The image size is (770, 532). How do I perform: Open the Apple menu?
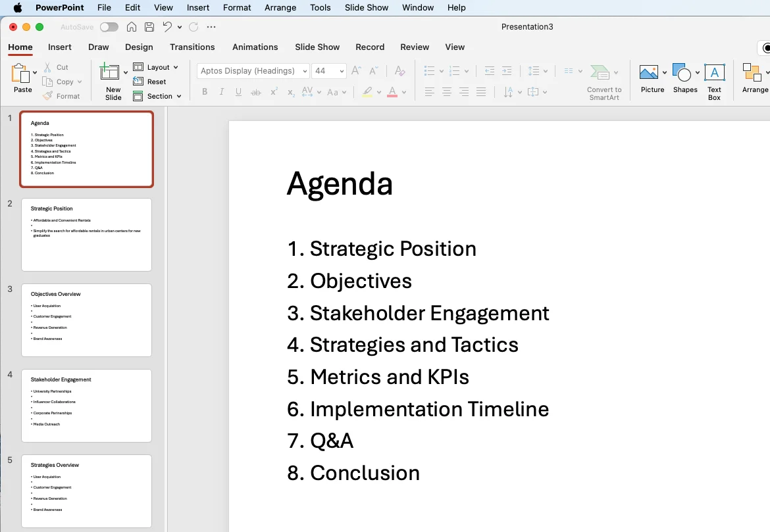pyautogui.click(x=18, y=7)
